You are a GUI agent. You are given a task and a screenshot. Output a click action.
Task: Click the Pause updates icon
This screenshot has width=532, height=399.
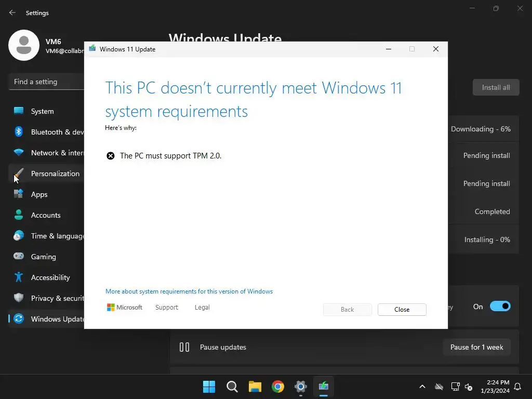[x=184, y=347]
